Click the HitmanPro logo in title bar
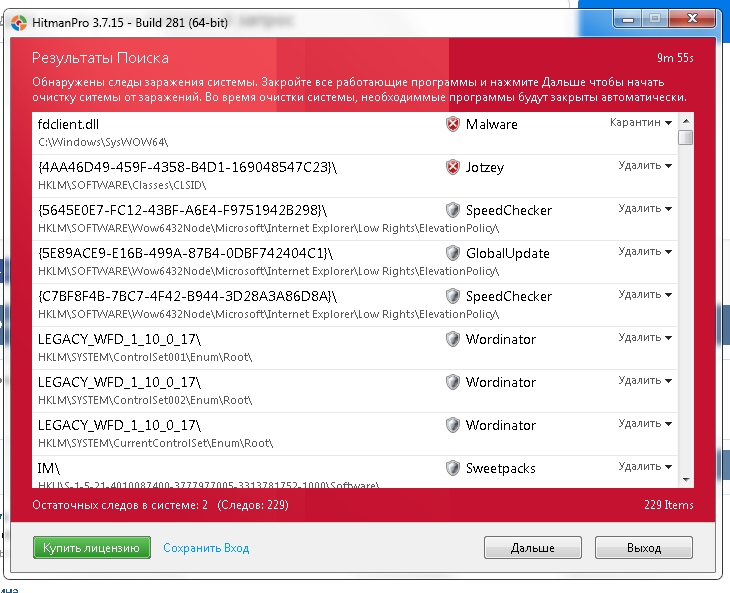Viewport: 730px width, 593px height. (x=19, y=23)
